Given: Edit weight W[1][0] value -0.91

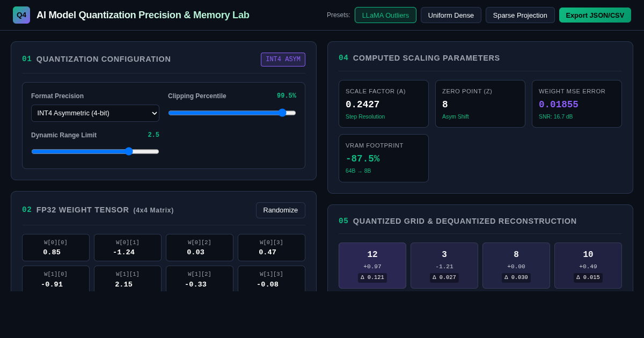Looking at the screenshot, I should coord(56,284).
